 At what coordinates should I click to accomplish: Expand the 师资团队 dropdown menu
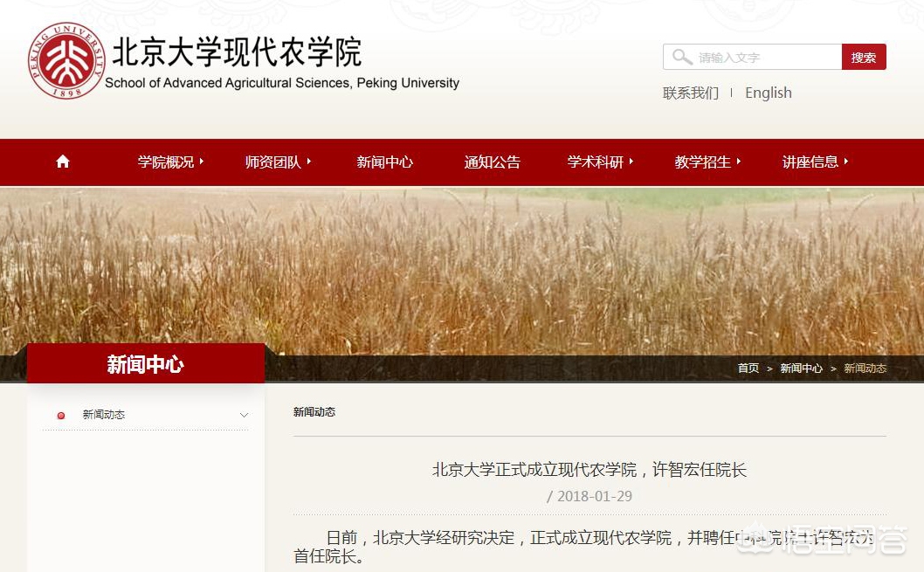(x=272, y=162)
